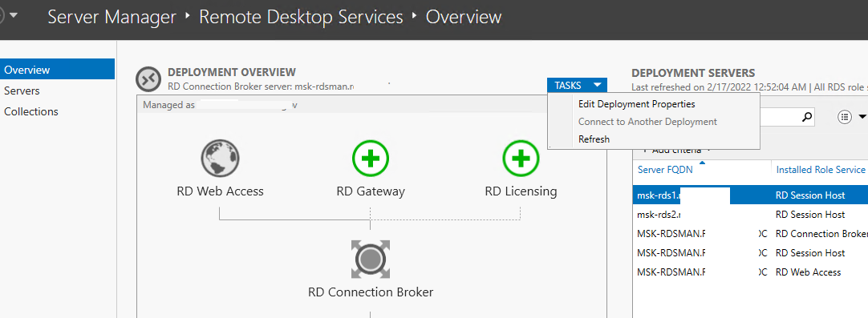Image resolution: width=868 pixels, height=318 pixels.
Task: Click the RD Web Access label
Action: pos(220,191)
